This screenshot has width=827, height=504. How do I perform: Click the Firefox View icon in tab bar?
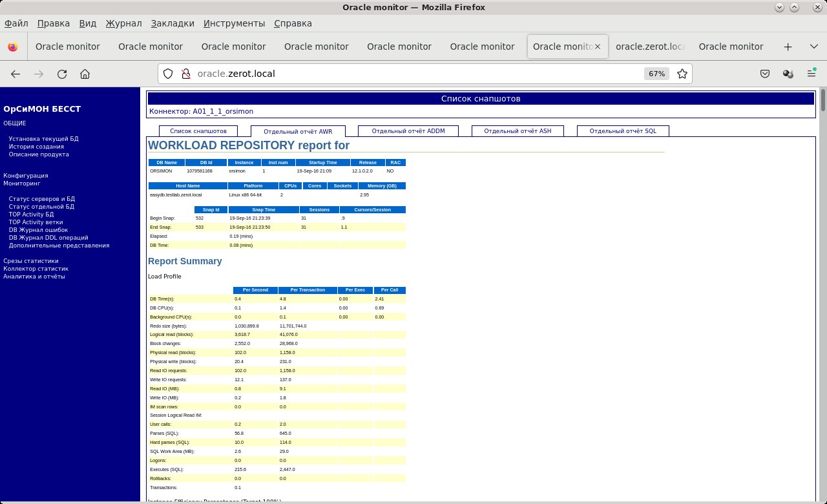[x=12, y=47]
